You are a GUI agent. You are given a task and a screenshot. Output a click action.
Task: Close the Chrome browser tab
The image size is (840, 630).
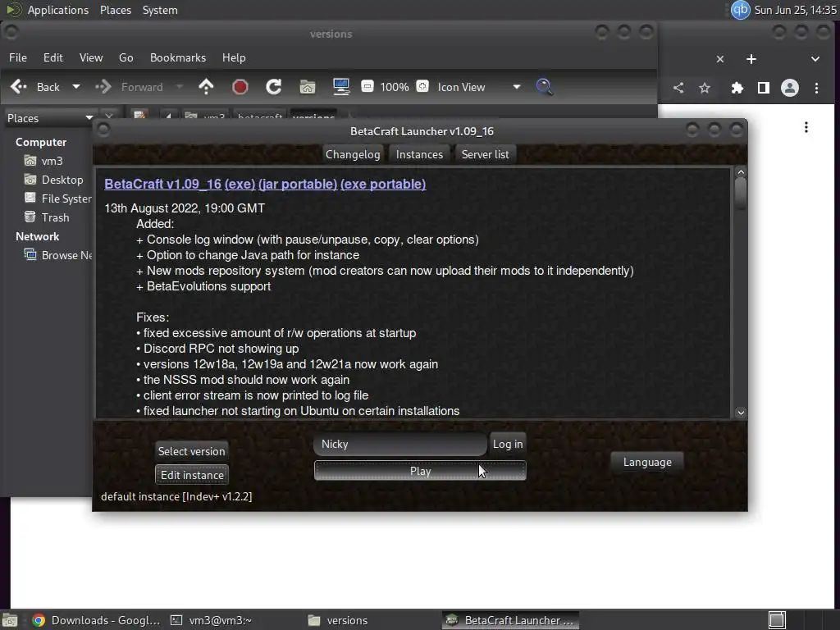pyautogui.click(x=720, y=59)
